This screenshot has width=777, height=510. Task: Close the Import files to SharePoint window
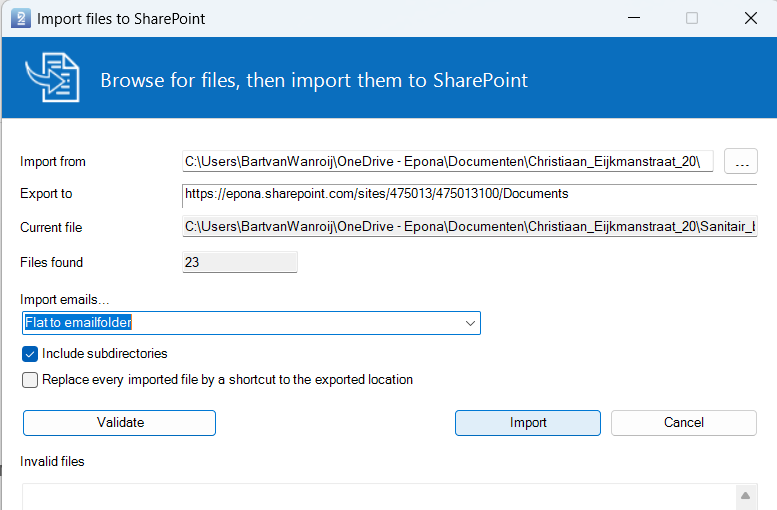tap(751, 18)
